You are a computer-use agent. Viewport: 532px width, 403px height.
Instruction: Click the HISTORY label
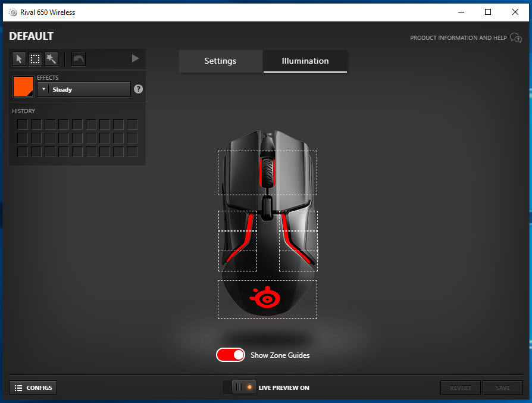[23, 111]
